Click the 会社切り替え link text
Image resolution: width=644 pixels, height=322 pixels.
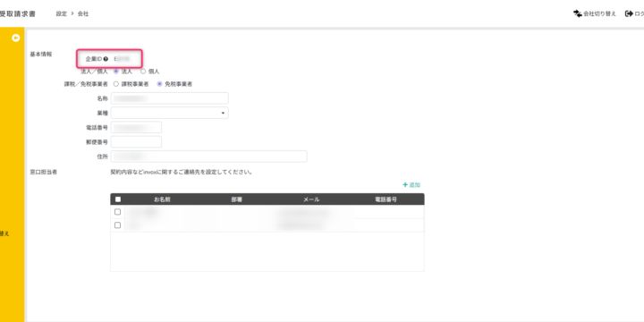[x=599, y=14]
